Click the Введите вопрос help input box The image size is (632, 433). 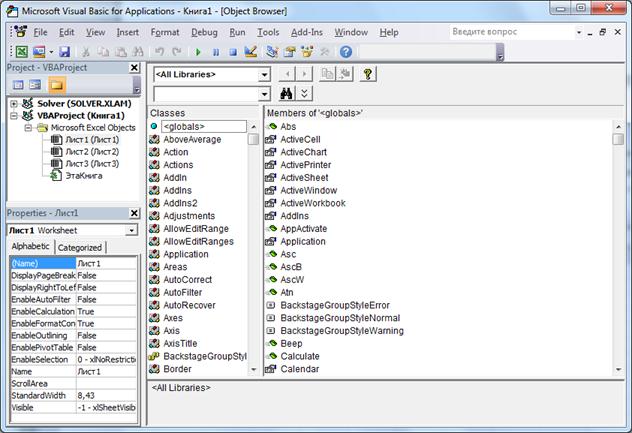click(x=512, y=32)
